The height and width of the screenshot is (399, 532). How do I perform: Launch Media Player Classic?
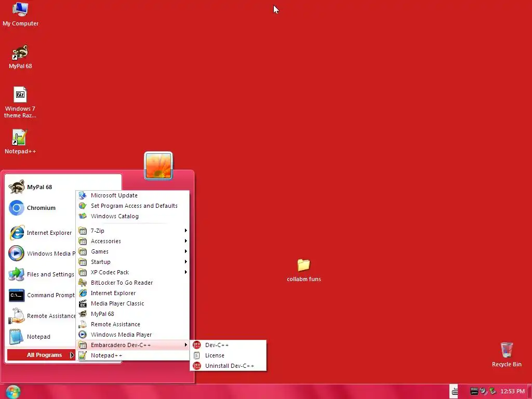(x=132, y=303)
